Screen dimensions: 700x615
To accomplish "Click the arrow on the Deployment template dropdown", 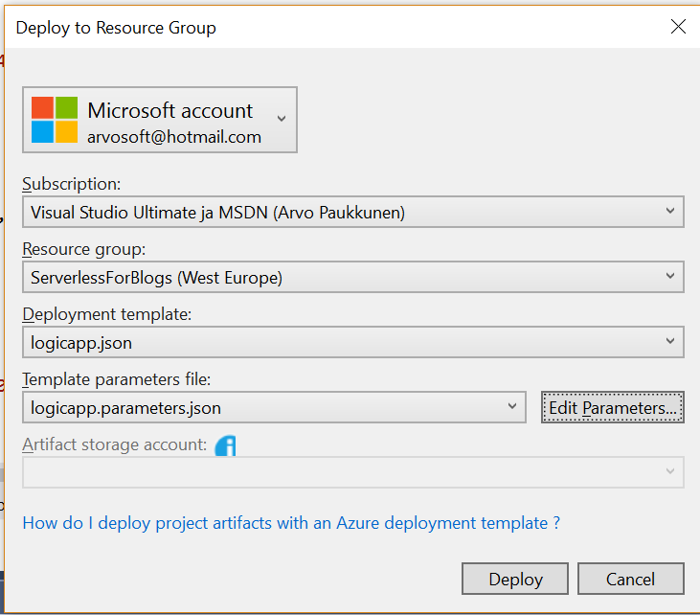I will (668, 342).
